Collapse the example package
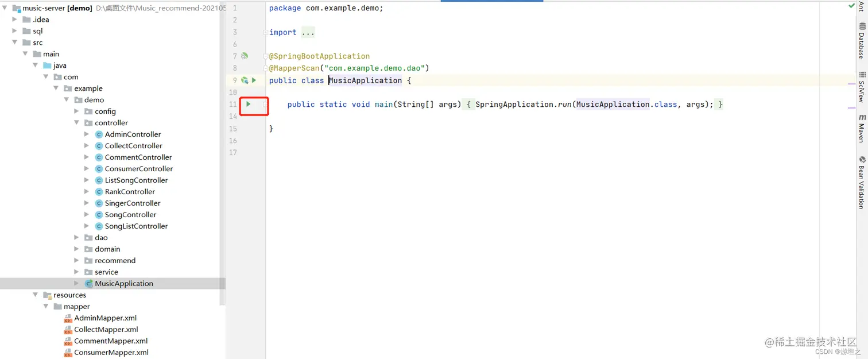 pos(56,88)
